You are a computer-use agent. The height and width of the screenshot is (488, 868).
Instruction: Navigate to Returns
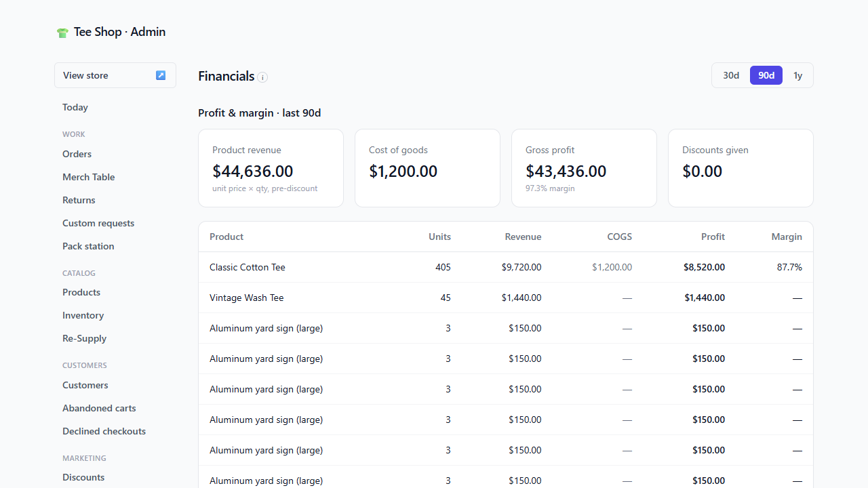coord(79,200)
